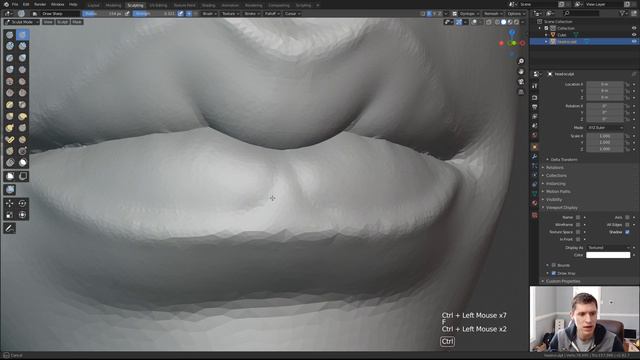This screenshot has height=360, width=640.
Task: Toggle the Shadow checkbox
Action: pos(627,232)
